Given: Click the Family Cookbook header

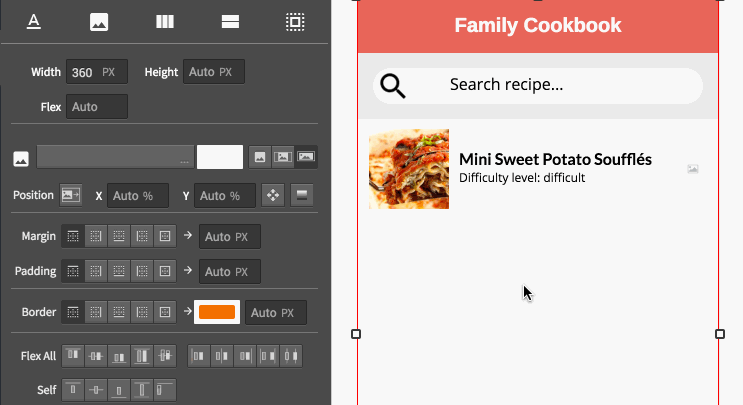Looking at the screenshot, I should tap(538, 26).
